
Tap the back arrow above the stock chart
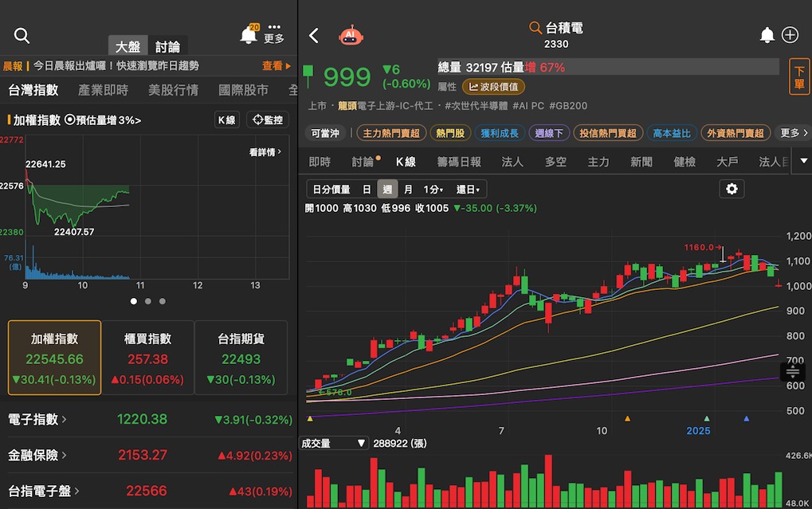pyautogui.click(x=313, y=35)
